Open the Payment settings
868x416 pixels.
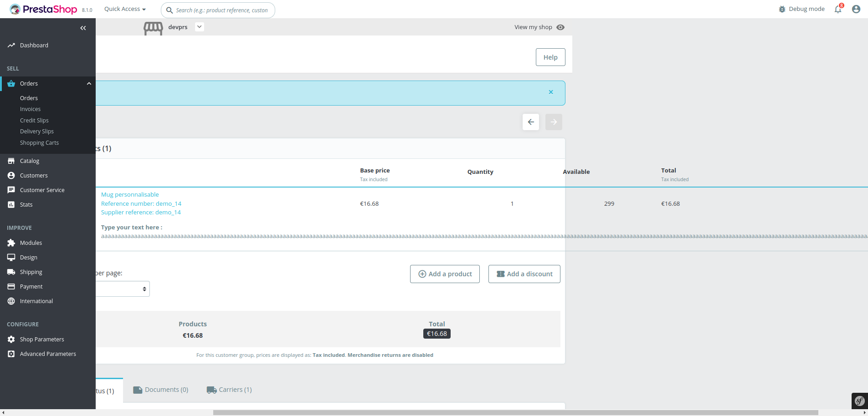pos(31,286)
